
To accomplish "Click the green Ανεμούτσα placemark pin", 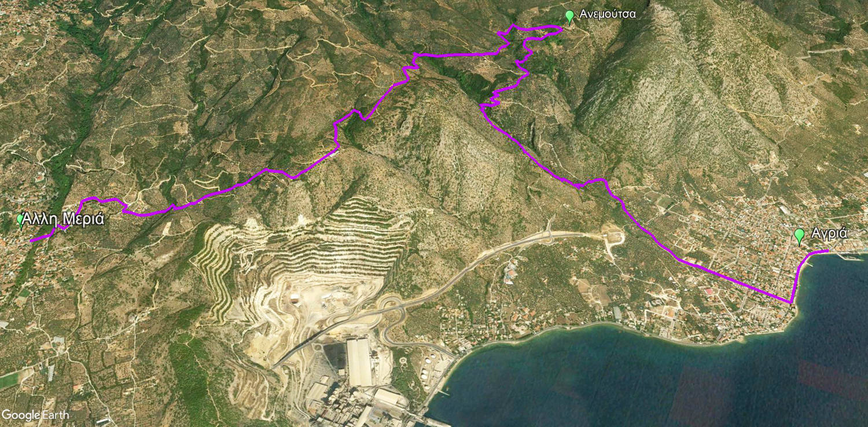I will click(569, 16).
